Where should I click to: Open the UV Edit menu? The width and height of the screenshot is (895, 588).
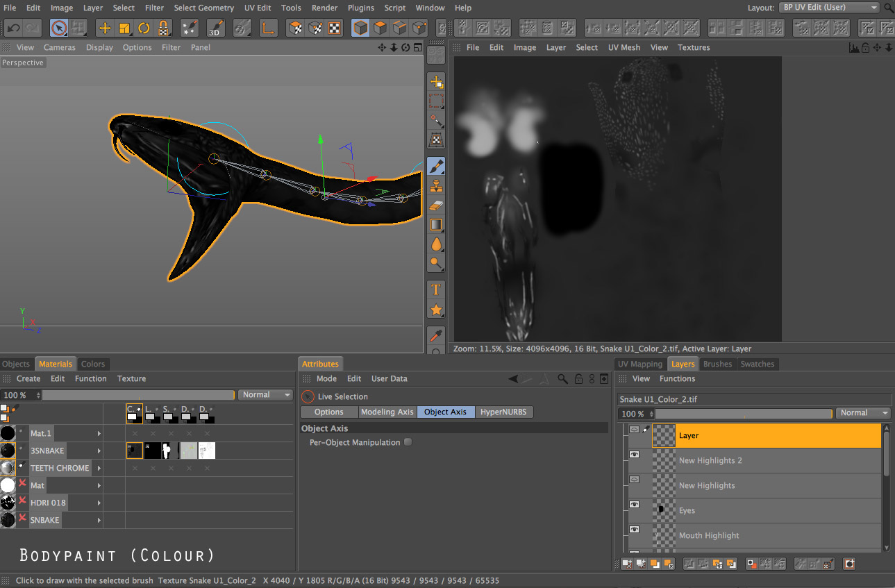pos(258,8)
